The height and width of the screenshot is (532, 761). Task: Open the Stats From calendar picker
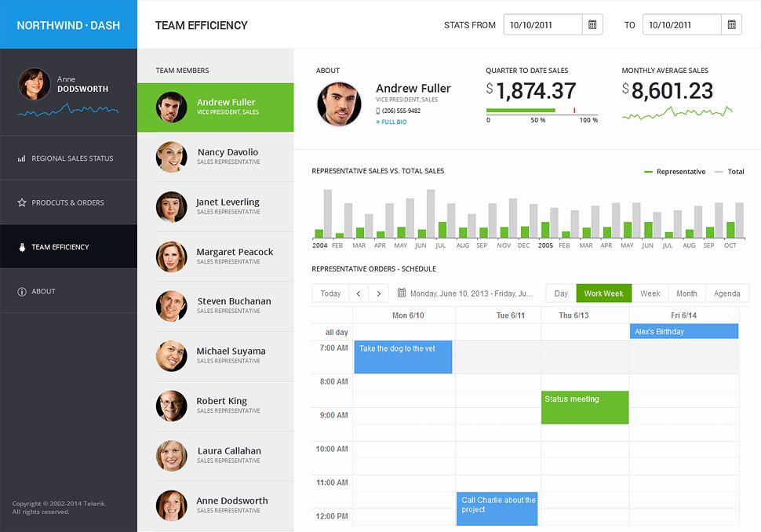pyautogui.click(x=592, y=25)
